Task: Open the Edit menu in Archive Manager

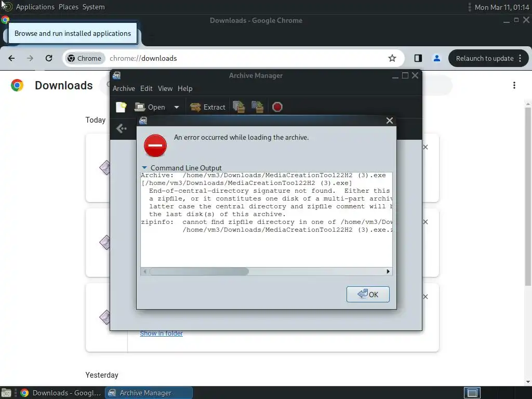Action: click(x=146, y=88)
